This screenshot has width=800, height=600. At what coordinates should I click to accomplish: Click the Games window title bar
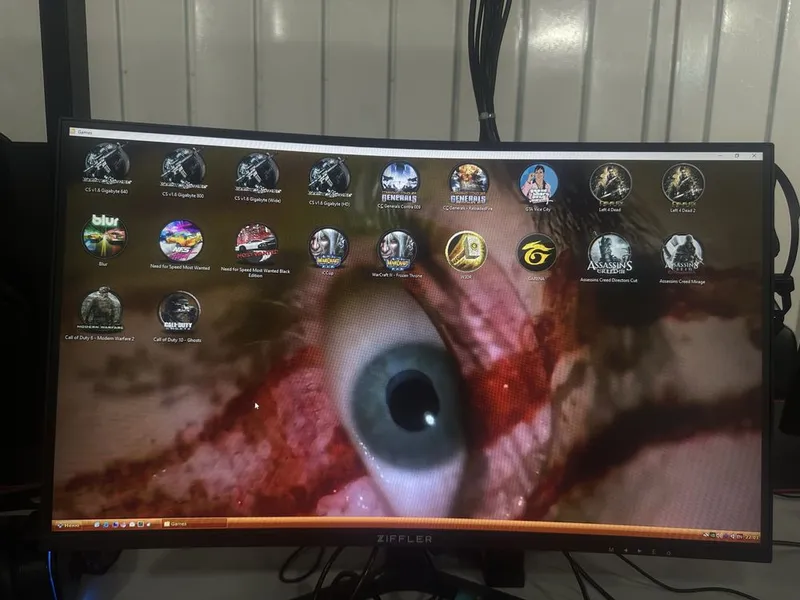(x=416, y=143)
